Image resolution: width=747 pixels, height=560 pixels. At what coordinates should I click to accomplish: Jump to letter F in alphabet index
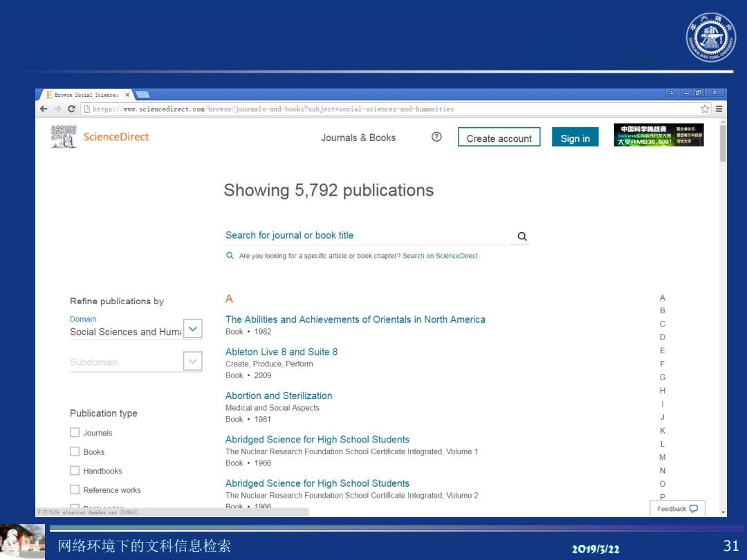click(x=662, y=364)
